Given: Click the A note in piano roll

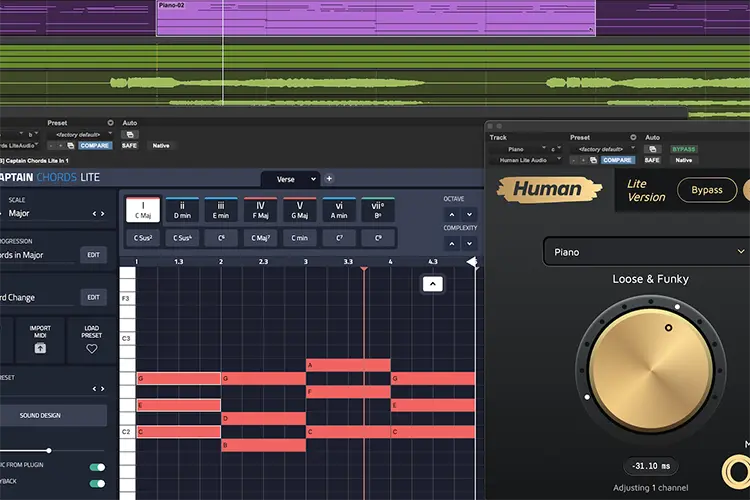Looking at the screenshot, I should click(x=349, y=365).
